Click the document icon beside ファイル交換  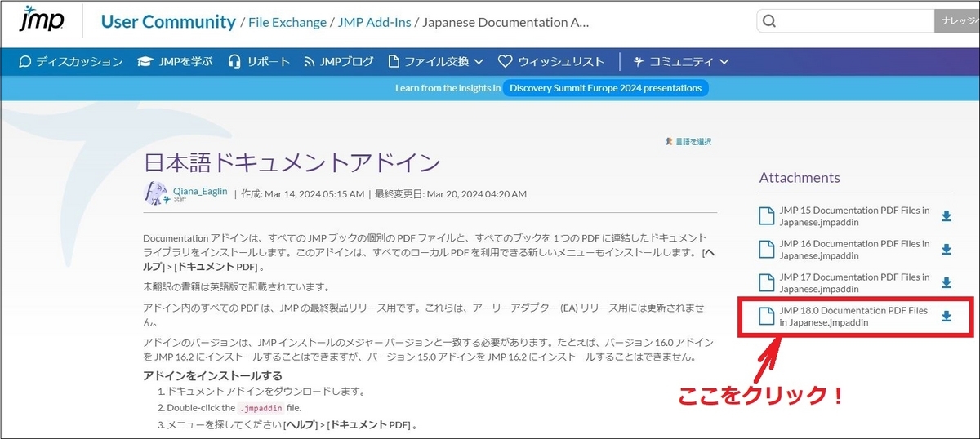click(x=394, y=61)
